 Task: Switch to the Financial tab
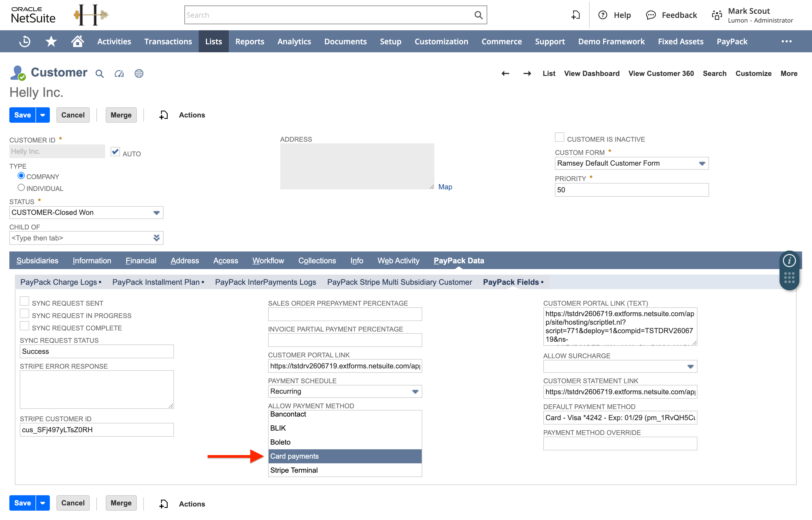tap(141, 260)
